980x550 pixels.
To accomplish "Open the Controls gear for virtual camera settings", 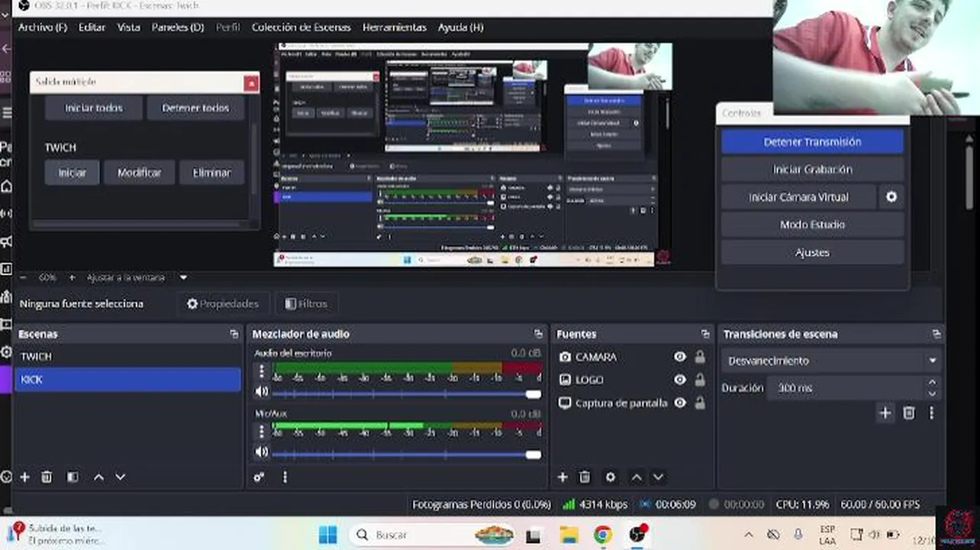I will pos(891,197).
